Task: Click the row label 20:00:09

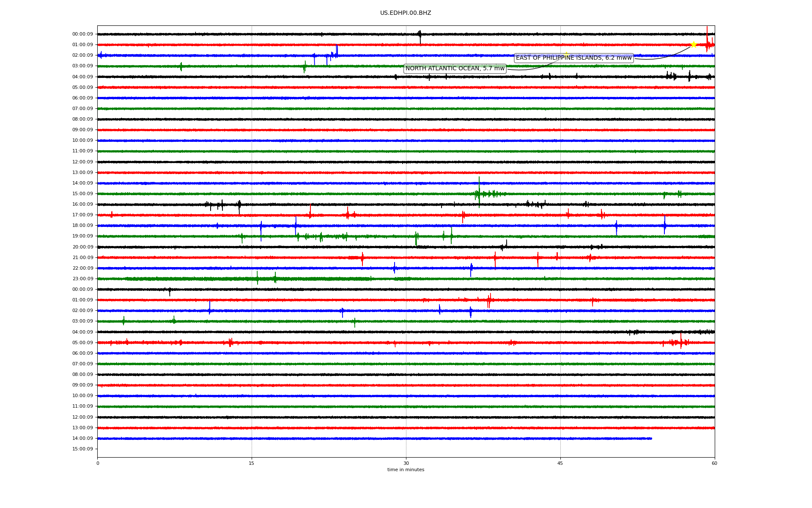Action: point(82,247)
